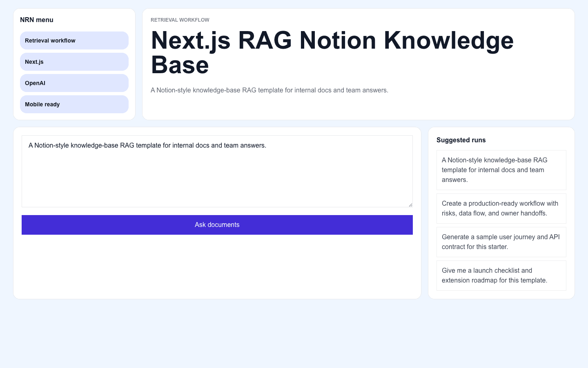Select the launch checklist suggested run
This screenshot has height=368, width=588.
(x=501, y=276)
